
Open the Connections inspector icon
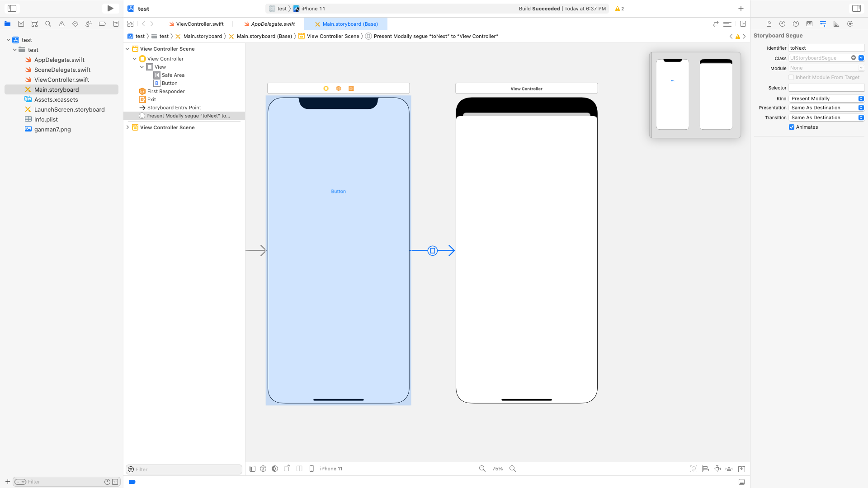(850, 24)
